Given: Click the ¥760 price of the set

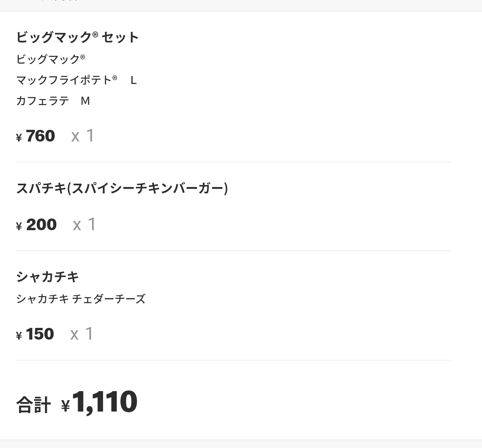Looking at the screenshot, I should tap(40, 136).
